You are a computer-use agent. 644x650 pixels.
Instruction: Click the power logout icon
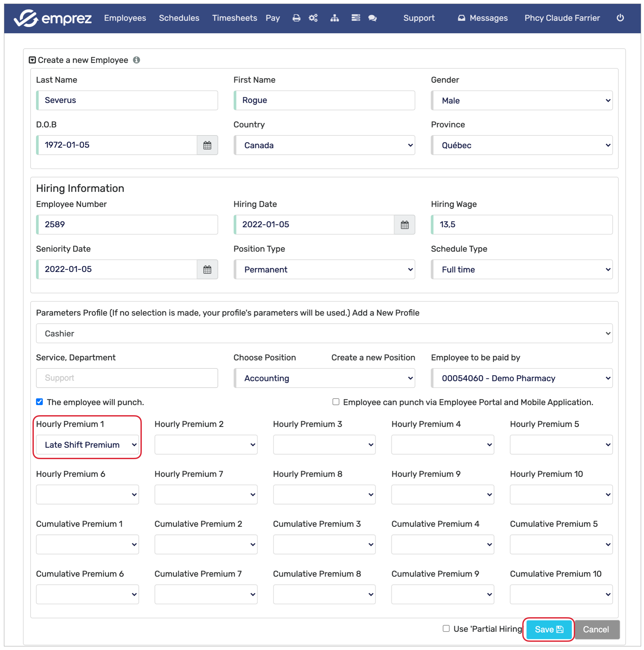620,18
